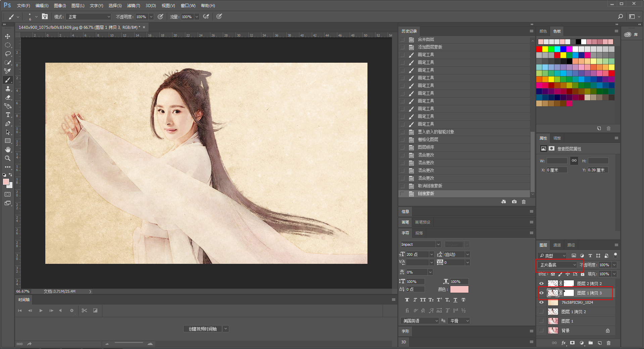Image resolution: width=644 pixels, height=349 pixels.
Task: Select the Quick Selection tool
Action: coord(8,62)
